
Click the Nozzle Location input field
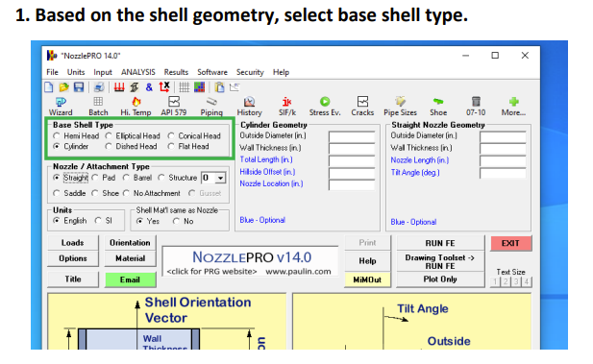[352, 184]
